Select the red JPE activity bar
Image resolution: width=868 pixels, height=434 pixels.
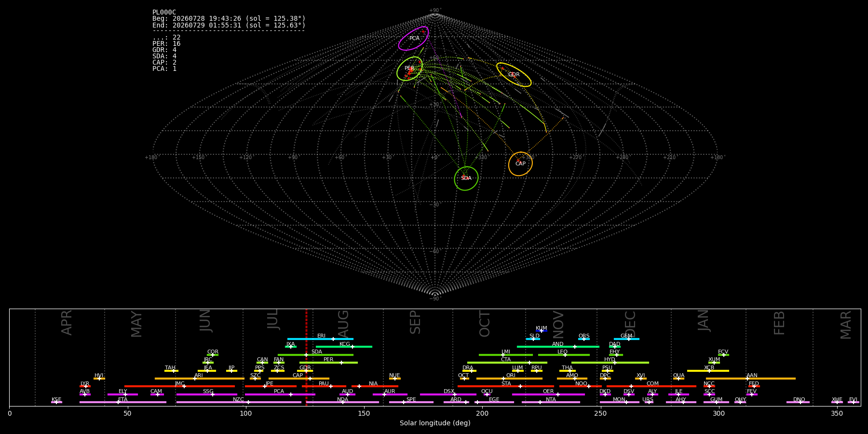pos(271,386)
